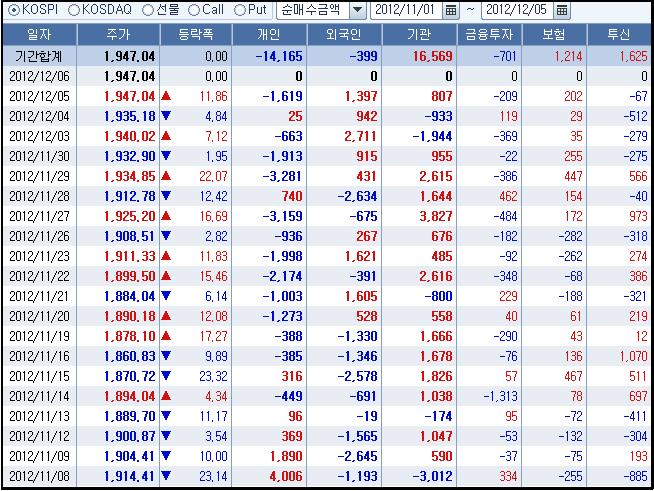Select the 기간합계 외국인 total -399
This screenshot has height=491, width=654.
[364, 56]
